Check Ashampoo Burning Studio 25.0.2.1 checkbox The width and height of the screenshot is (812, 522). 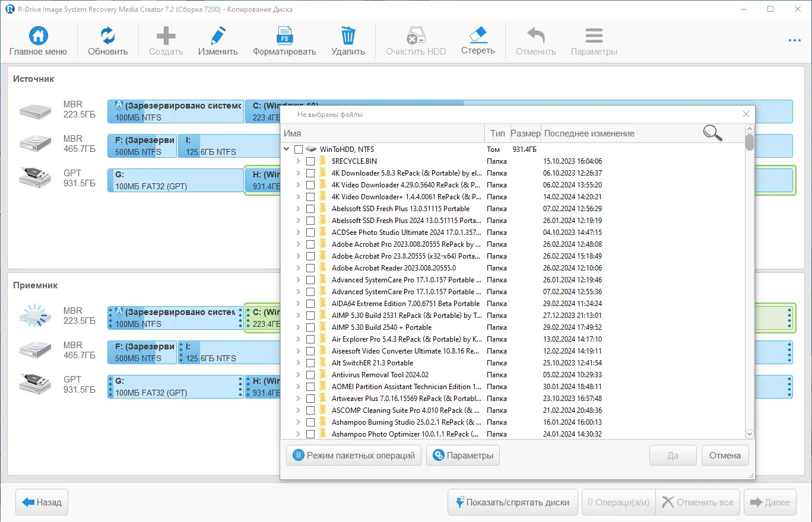pos(310,422)
